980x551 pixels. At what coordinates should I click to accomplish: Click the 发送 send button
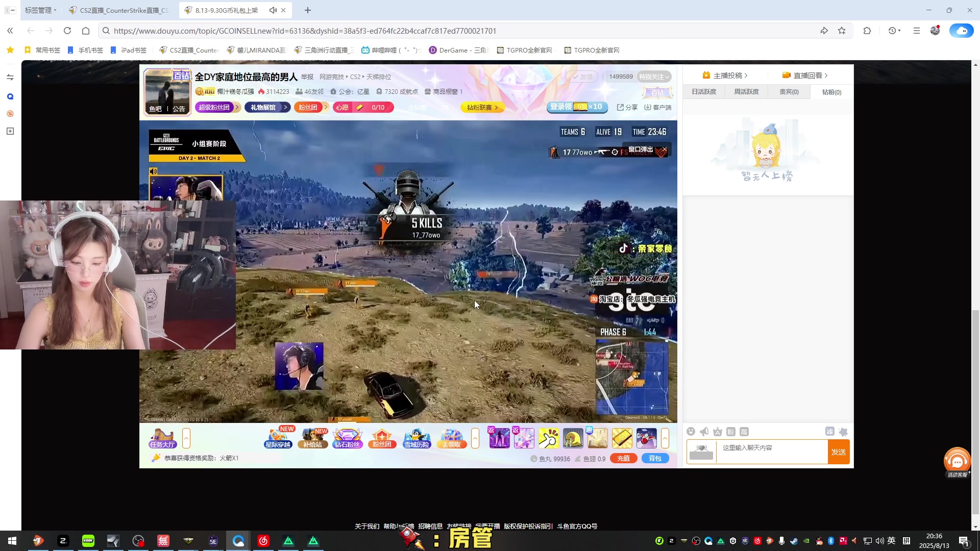[x=839, y=452]
